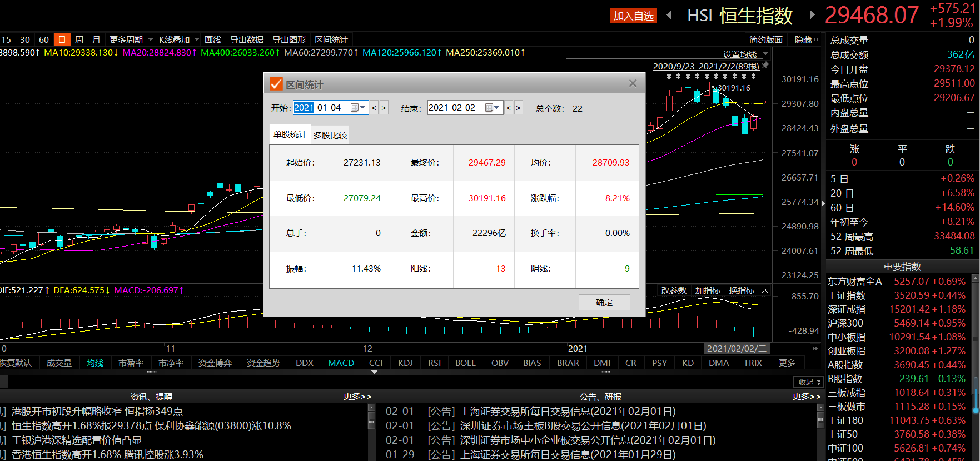Viewport: 980px width, 461px height.
Task: Select the 周 weekly period
Action: click(x=79, y=39)
